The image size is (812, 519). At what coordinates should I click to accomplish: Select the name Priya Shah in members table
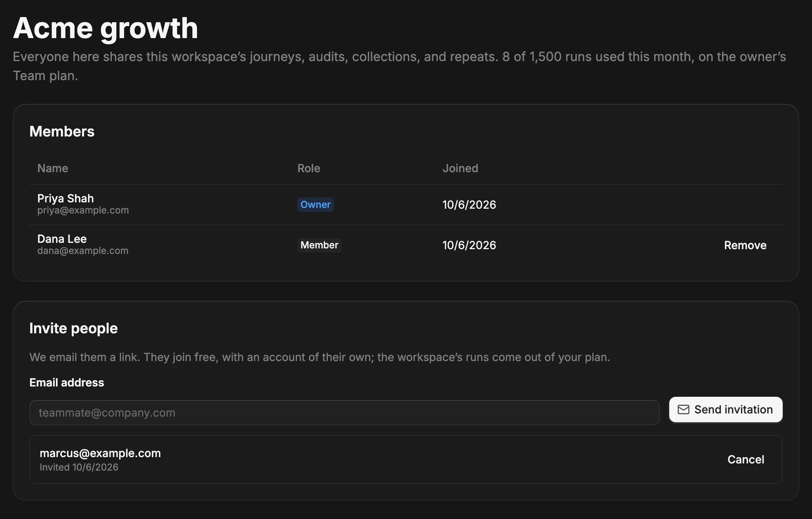(65, 198)
